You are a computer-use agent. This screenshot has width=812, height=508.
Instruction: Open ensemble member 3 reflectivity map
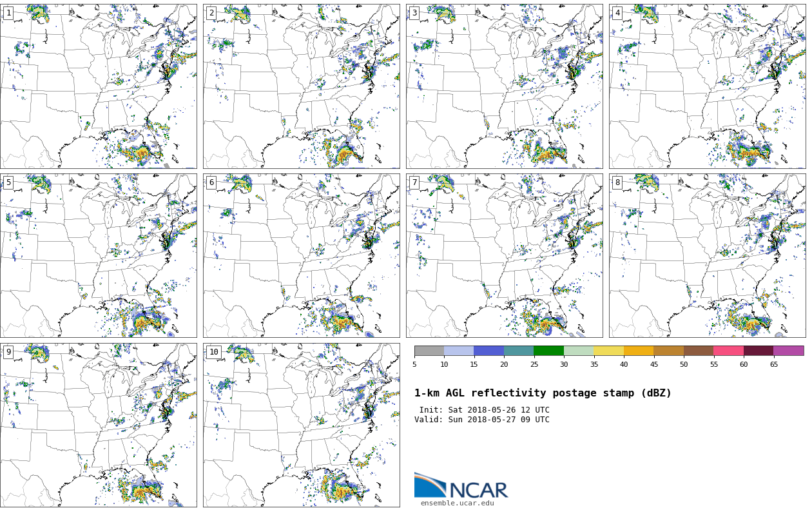505,86
